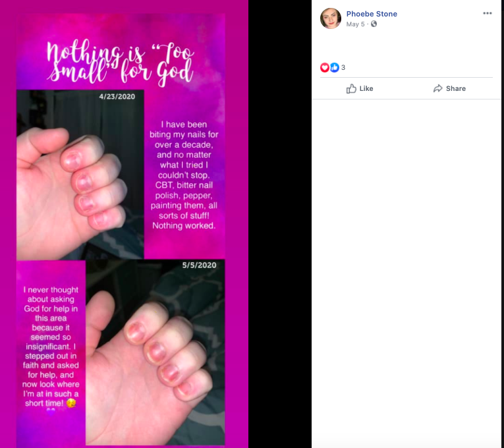Click the 5/5/2020 hand photo

[x=155, y=352]
